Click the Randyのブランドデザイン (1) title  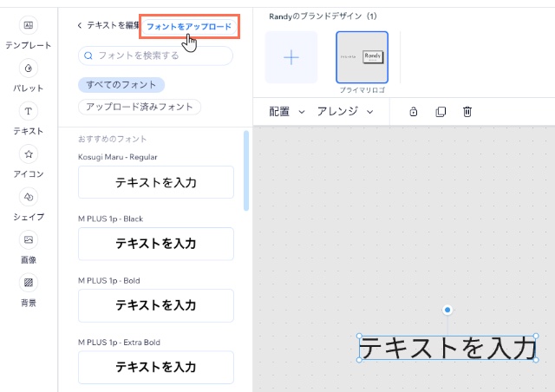coord(323,16)
